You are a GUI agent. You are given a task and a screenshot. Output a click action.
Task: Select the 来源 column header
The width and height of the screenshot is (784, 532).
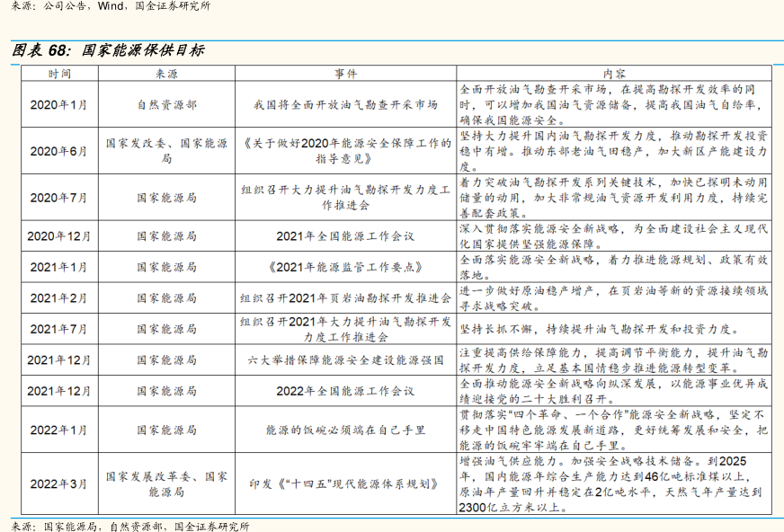pyautogui.click(x=166, y=73)
